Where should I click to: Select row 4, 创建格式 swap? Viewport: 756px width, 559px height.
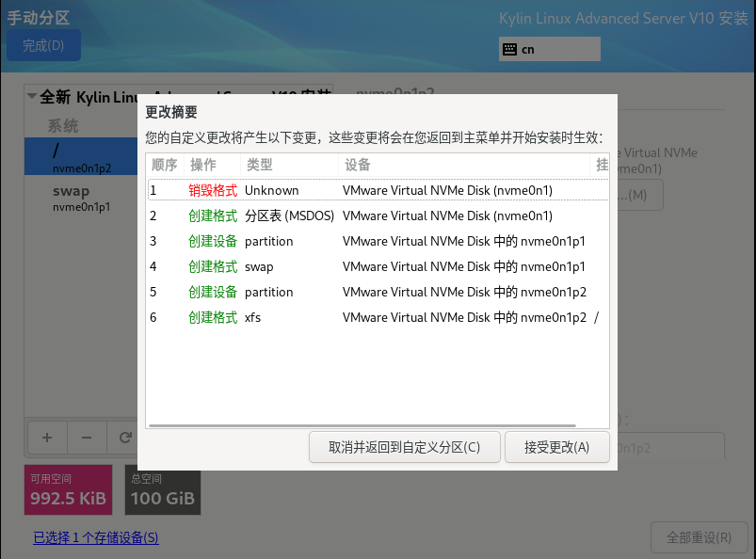click(378, 266)
